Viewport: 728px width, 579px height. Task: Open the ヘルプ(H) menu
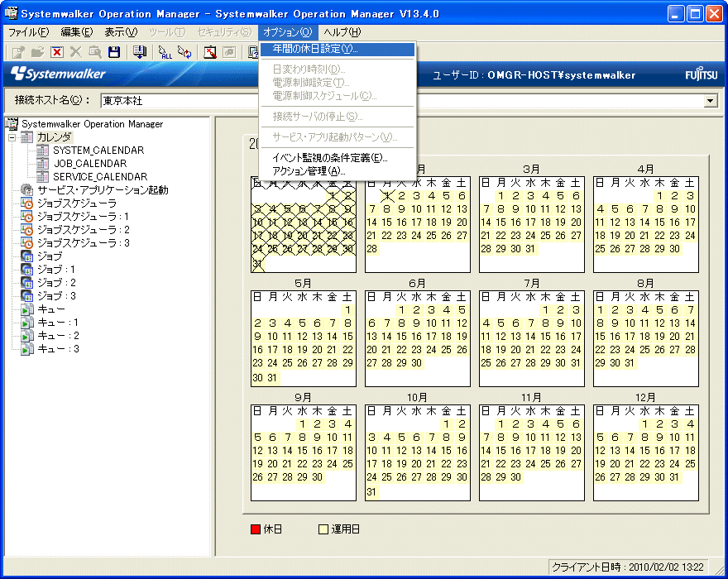[342, 32]
